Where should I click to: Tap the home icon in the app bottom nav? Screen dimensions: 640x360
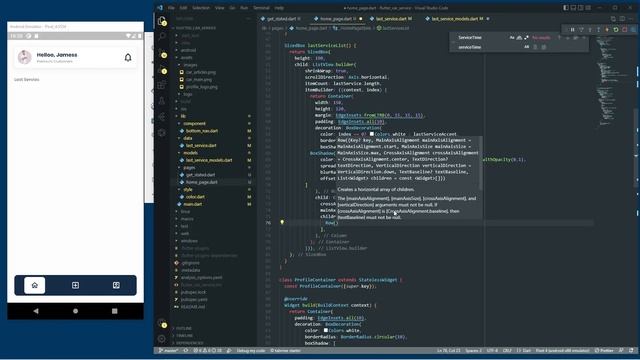point(35,285)
